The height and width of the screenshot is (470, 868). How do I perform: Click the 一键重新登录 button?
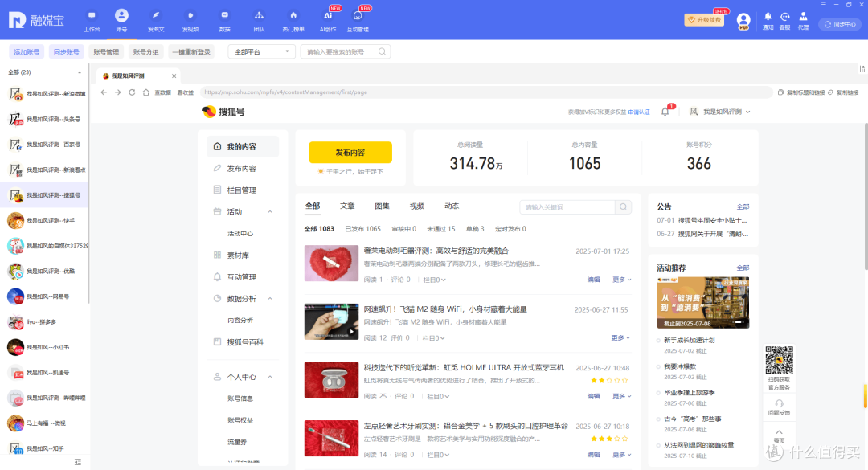point(191,51)
